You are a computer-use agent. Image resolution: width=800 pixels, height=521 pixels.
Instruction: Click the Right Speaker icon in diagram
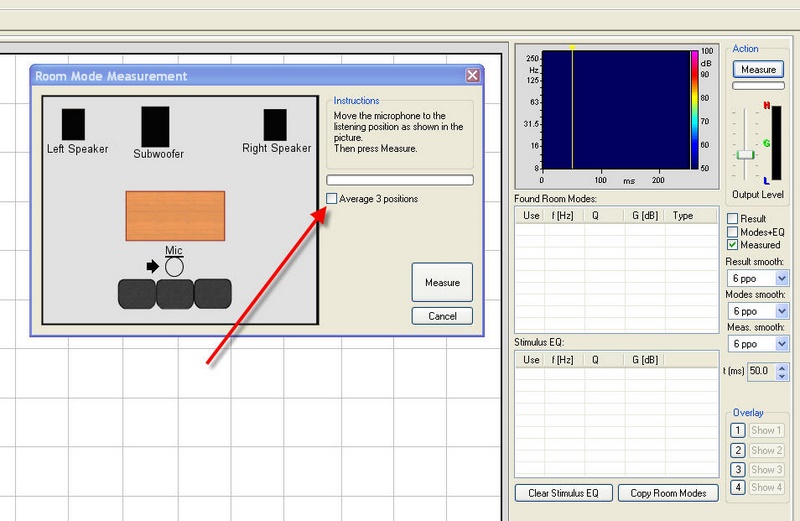(275, 125)
